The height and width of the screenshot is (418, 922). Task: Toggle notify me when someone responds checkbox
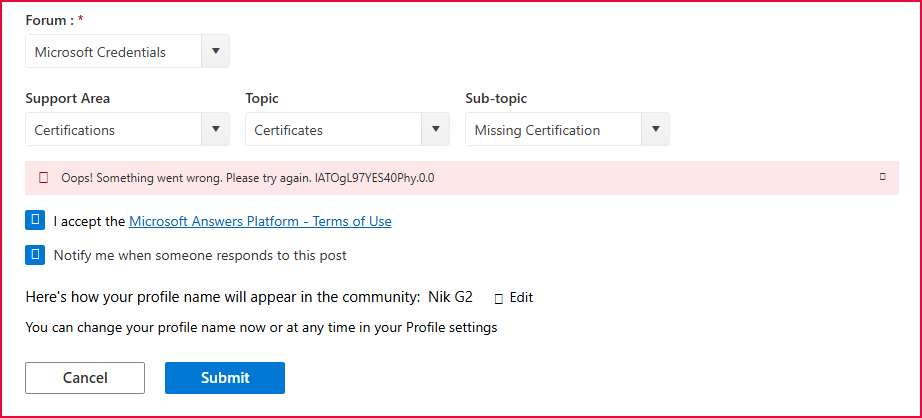point(35,255)
